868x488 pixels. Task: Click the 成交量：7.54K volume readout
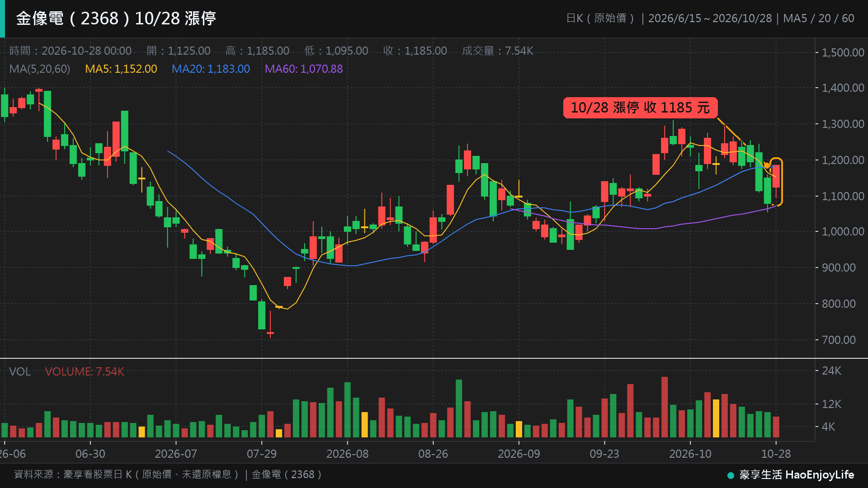click(497, 51)
